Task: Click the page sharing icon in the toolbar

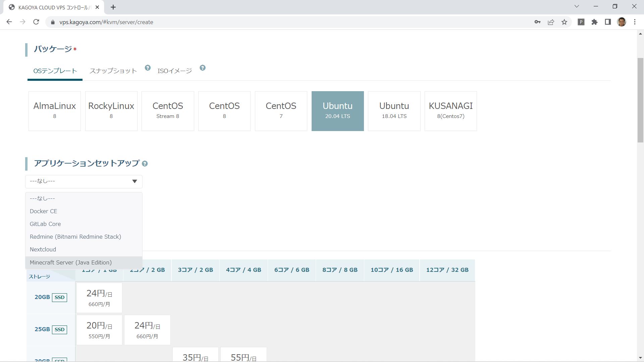Action: click(x=551, y=22)
